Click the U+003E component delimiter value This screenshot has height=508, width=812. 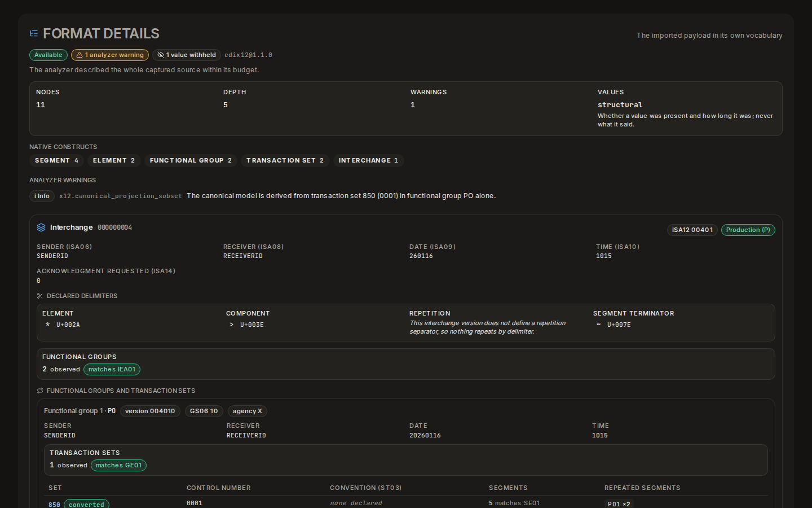(x=252, y=325)
